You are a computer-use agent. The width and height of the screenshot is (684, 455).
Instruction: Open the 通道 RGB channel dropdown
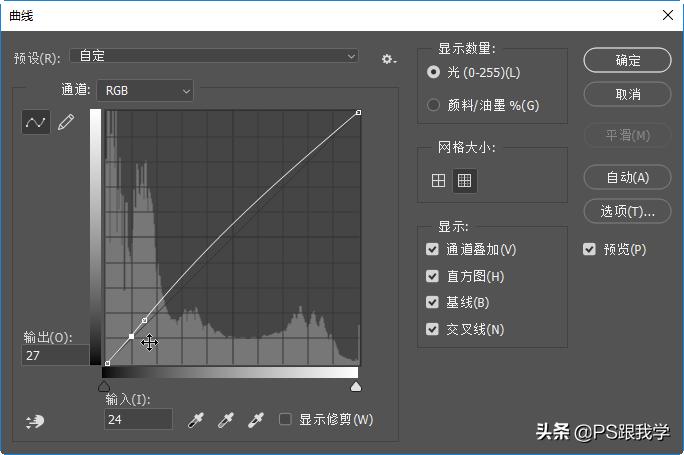click(x=145, y=91)
